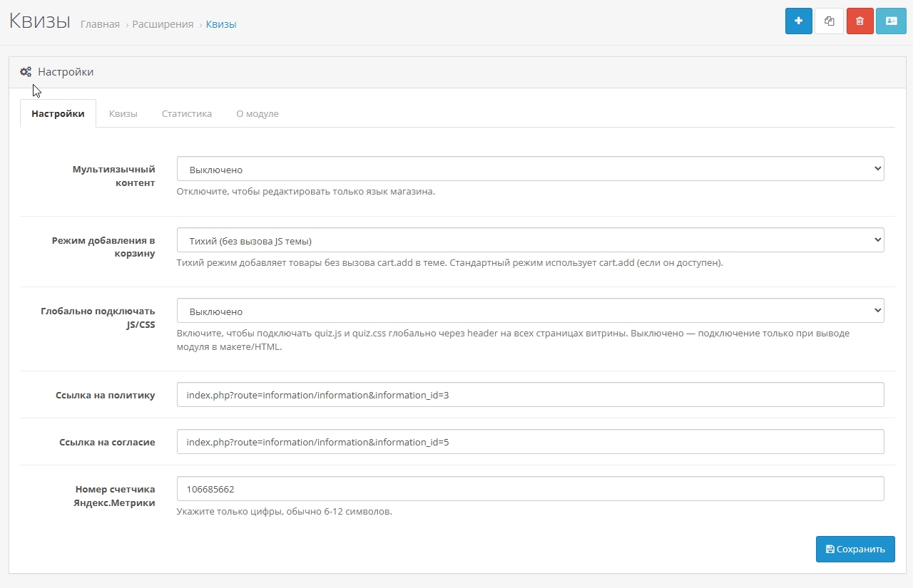Viewport: 913px width, 588px height.
Task: Open the Расширения breadcrumb link
Action: [x=163, y=24]
